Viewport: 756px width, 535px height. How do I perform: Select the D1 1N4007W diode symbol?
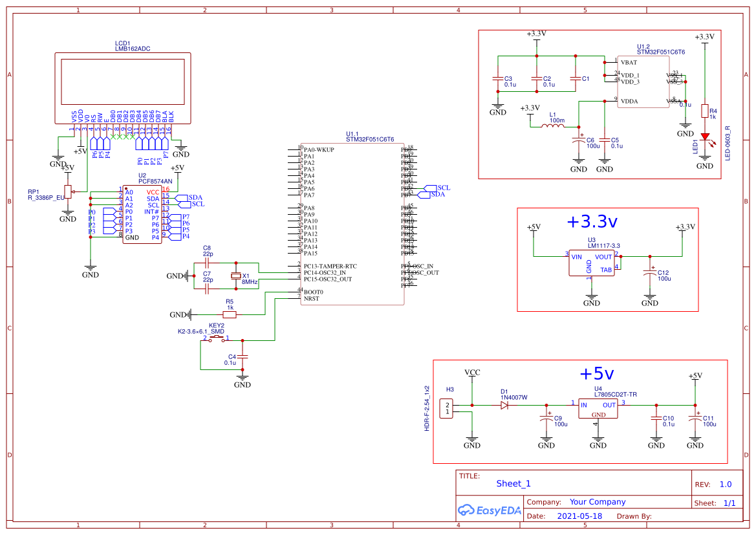coord(504,405)
